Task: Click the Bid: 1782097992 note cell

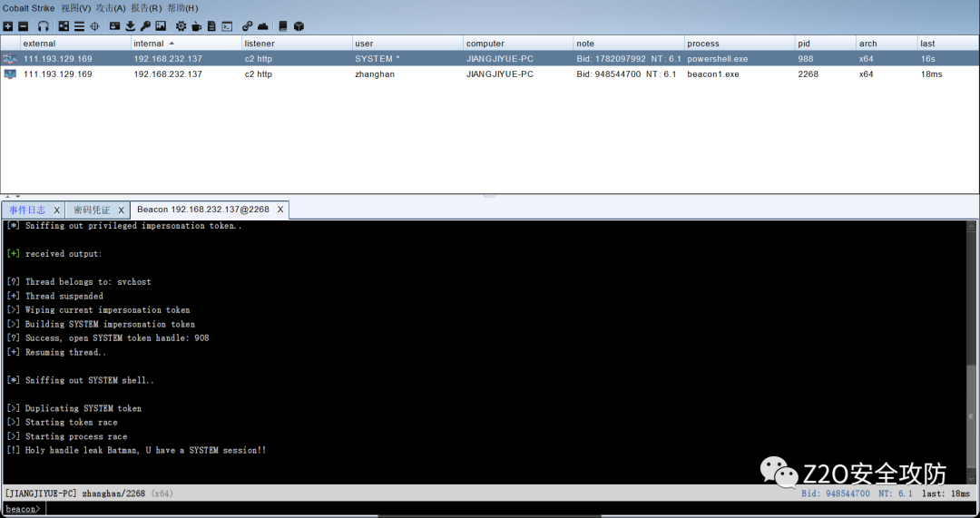Action: [628, 59]
